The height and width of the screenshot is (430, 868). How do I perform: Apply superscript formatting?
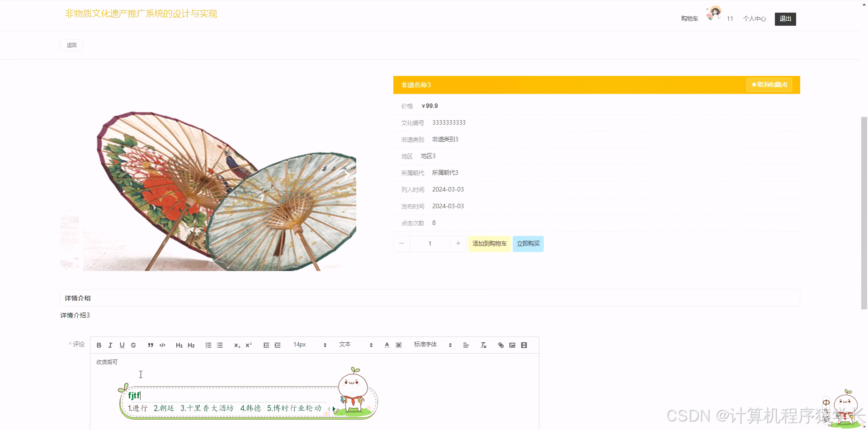pyautogui.click(x=249, y=345)
